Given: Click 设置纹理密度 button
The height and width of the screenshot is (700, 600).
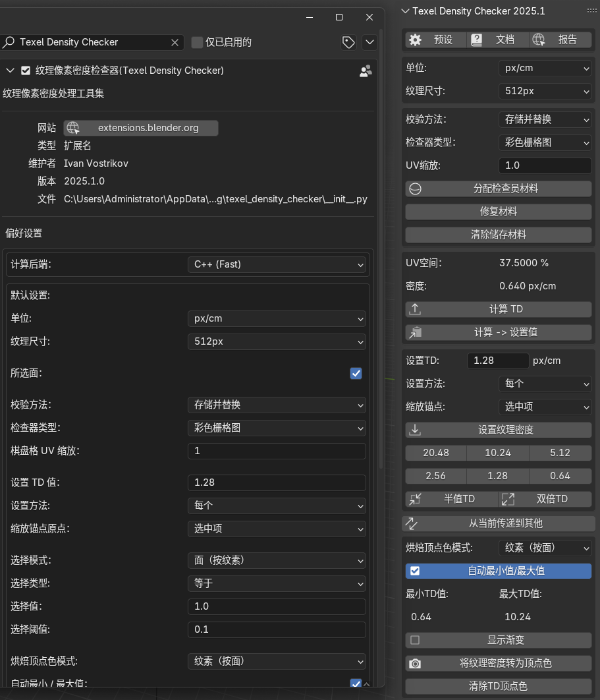Looking at the screenshot, I should tap(499, 430).
